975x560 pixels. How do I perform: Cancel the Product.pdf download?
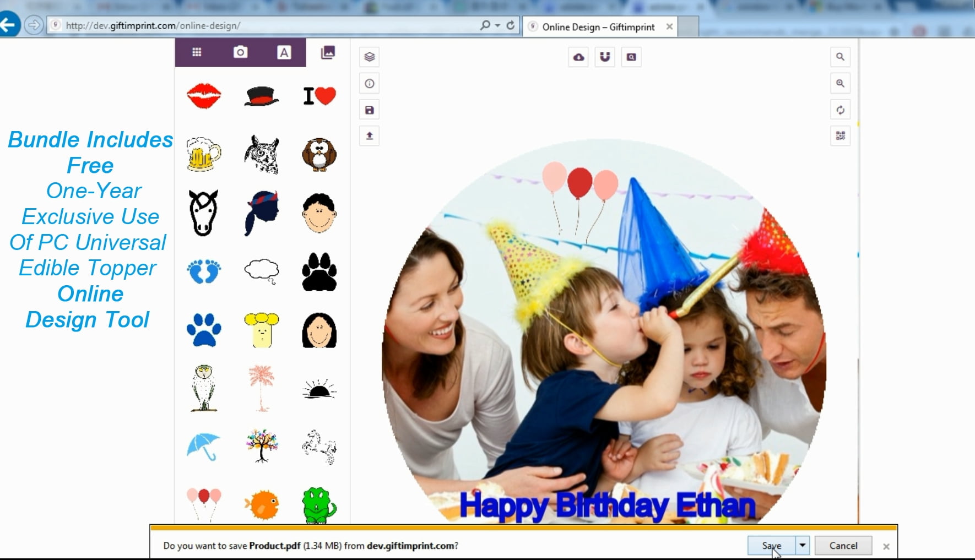[843, 545]
